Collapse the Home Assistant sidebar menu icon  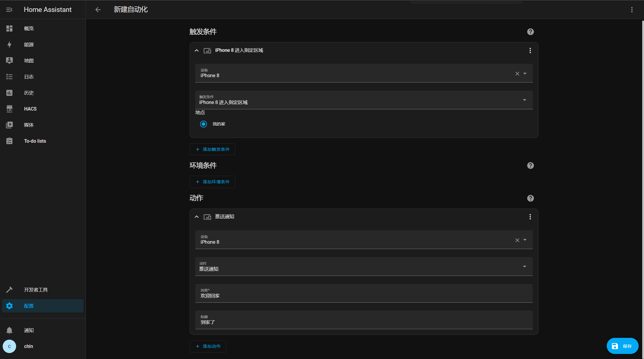(9, 10)
